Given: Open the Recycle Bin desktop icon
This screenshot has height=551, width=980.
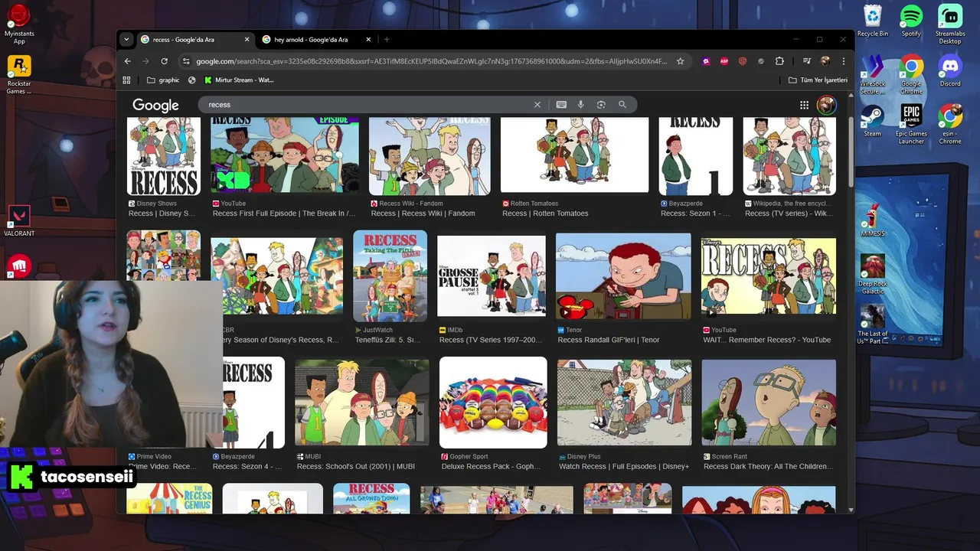Looking at the screenshot, I should [x=872, y=21].
